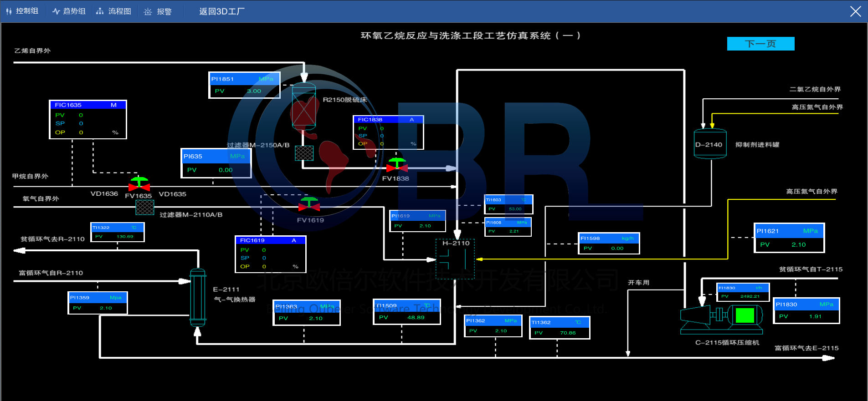Viewport: 868px width, 401px height.
Task: Click the E-2111 gas heat exchanger
Action: [x=198, y=297]
